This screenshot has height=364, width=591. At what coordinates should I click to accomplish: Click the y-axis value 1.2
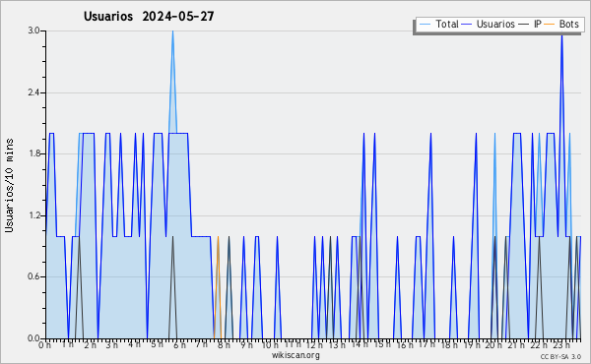(x=33, y=215)
